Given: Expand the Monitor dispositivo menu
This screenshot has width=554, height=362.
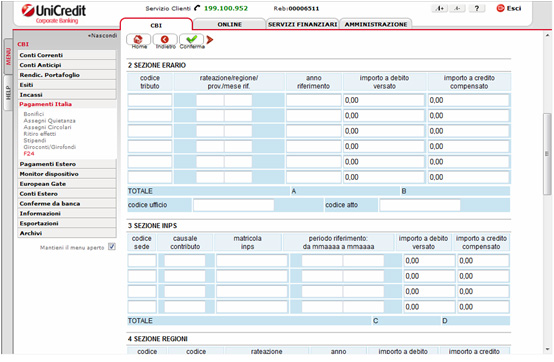Looking at the screenshot, I should coord(67,174).
